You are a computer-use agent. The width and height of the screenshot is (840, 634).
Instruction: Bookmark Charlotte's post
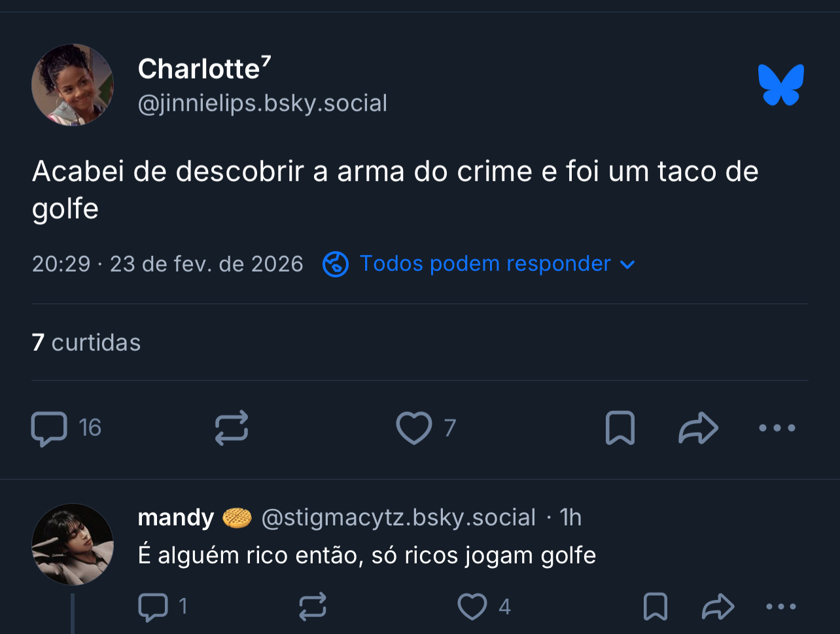[x=620, y=428]
